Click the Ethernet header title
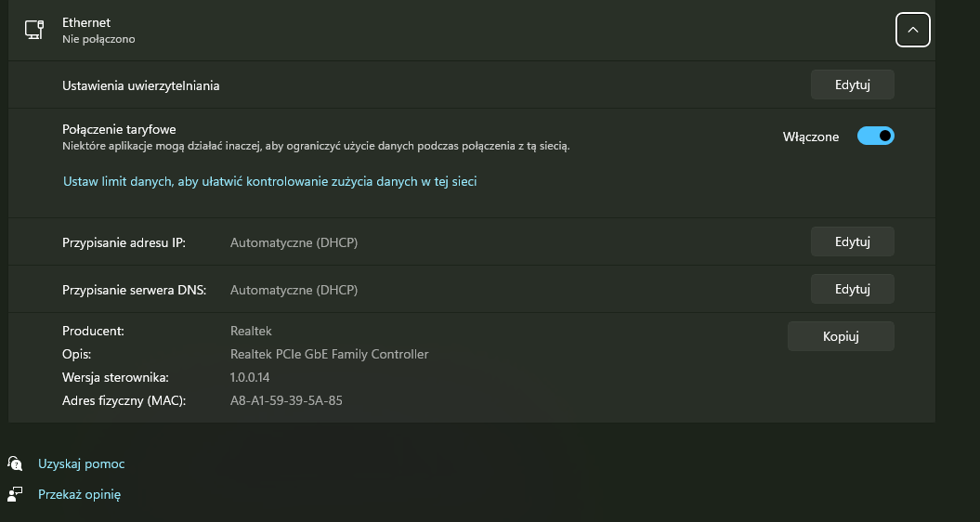 (86, 22)
